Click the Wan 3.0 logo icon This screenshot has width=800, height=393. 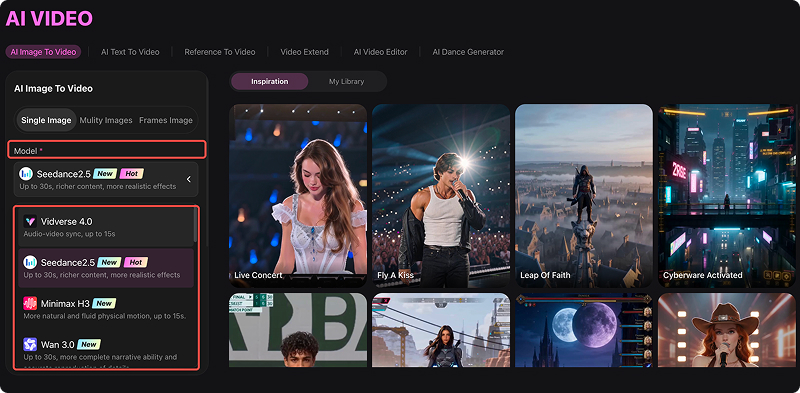coord(30,344)
